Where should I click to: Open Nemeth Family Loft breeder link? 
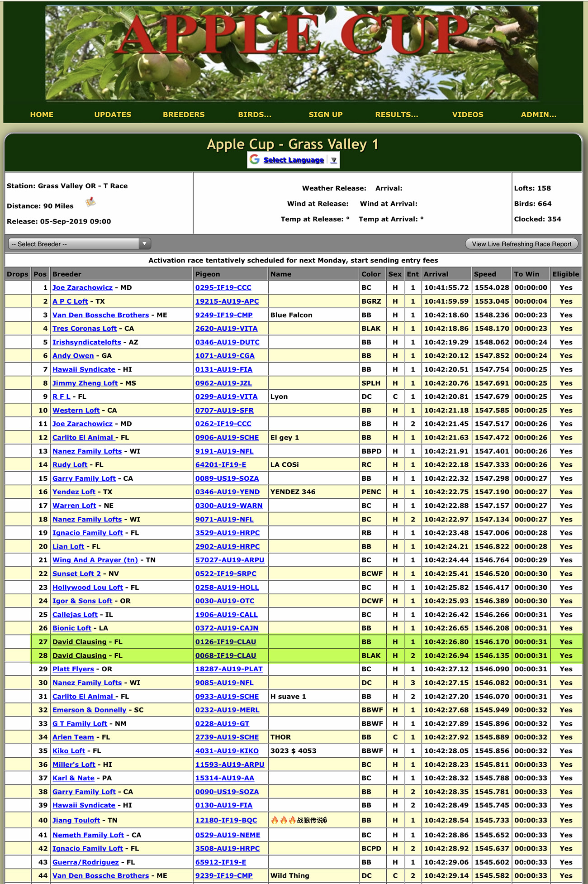(88, 835)
